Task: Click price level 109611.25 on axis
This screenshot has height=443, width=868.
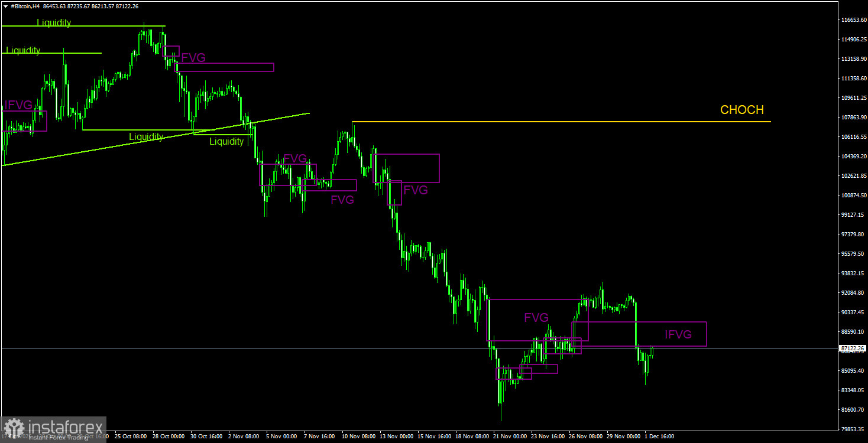Action: (x=853, y=98)
